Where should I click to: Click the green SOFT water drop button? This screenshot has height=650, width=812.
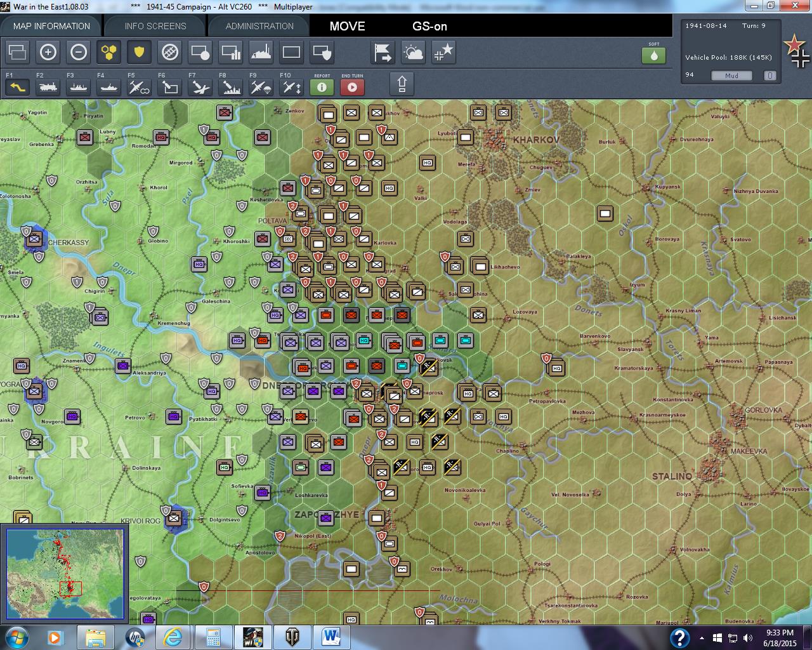(654, 56)
